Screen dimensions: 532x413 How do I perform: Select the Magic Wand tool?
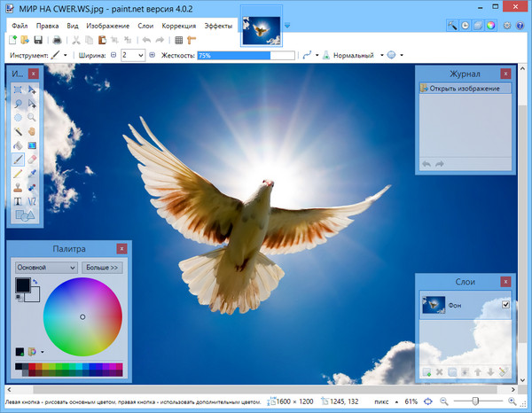point(19,131)
